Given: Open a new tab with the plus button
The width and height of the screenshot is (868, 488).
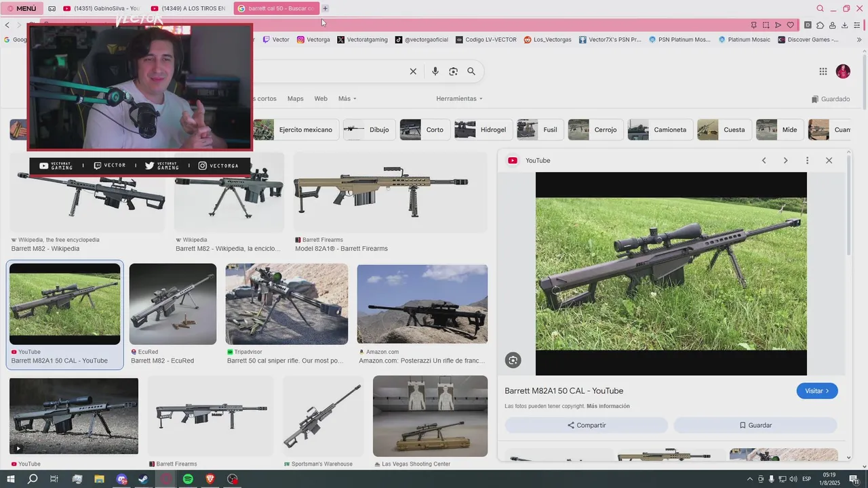Looking at the screenshot, I should 325,8.
